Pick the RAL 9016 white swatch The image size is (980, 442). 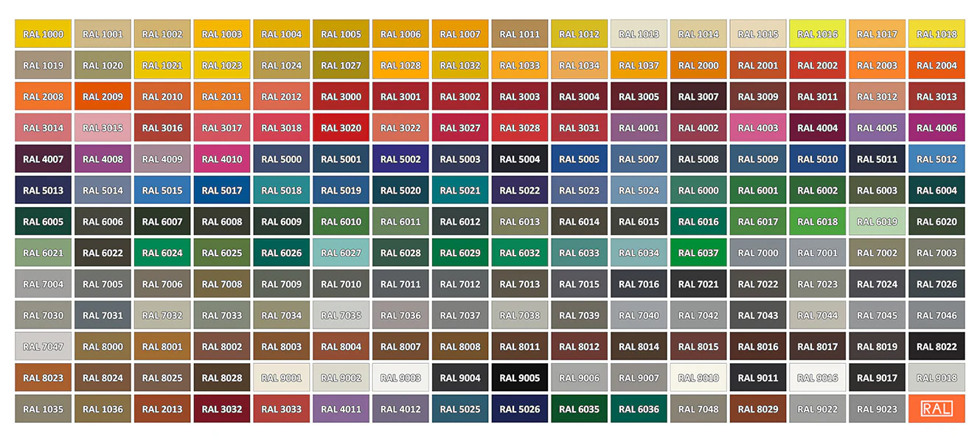point(817,377)
